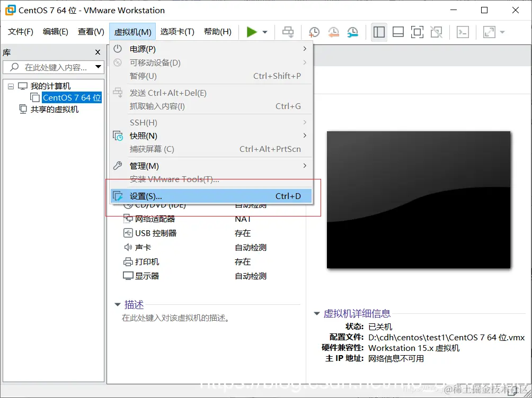Click the stretch guest display icon
The height and width of the screenshot is (398, 532).
(489, 32)
